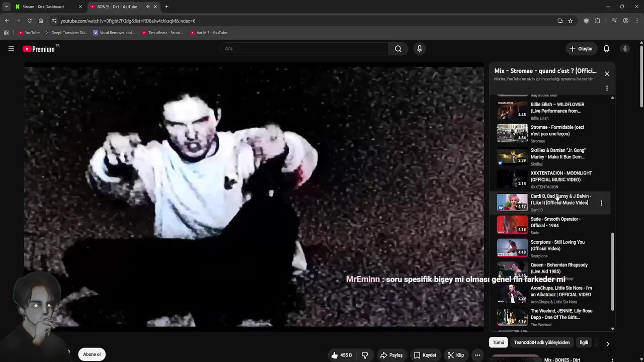
Task: Open the Var Mı? - YouTube bookmark
Action: coord(209,33)
